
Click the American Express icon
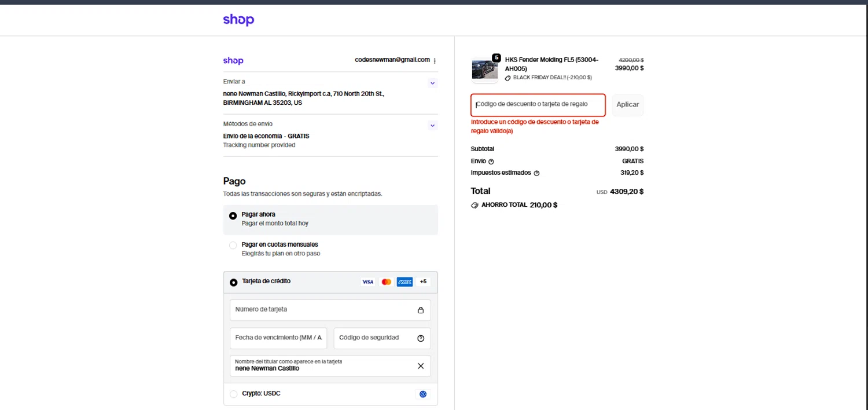tap(405, 282)
